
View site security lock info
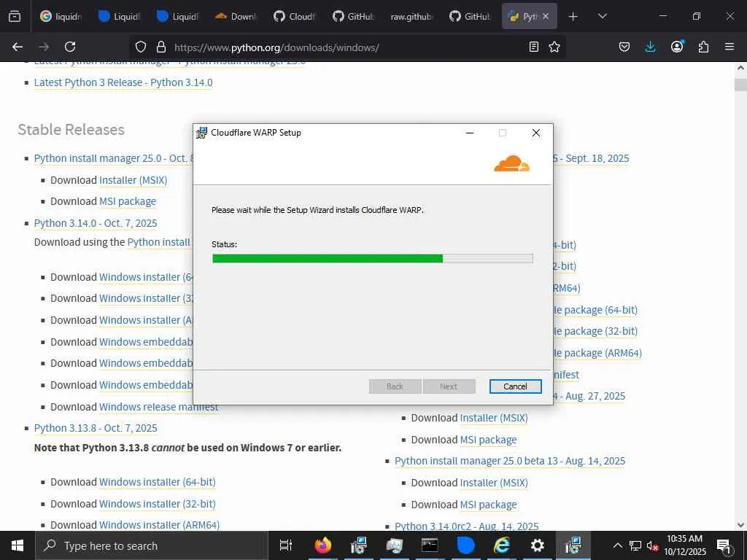click(x=161, y=47)
